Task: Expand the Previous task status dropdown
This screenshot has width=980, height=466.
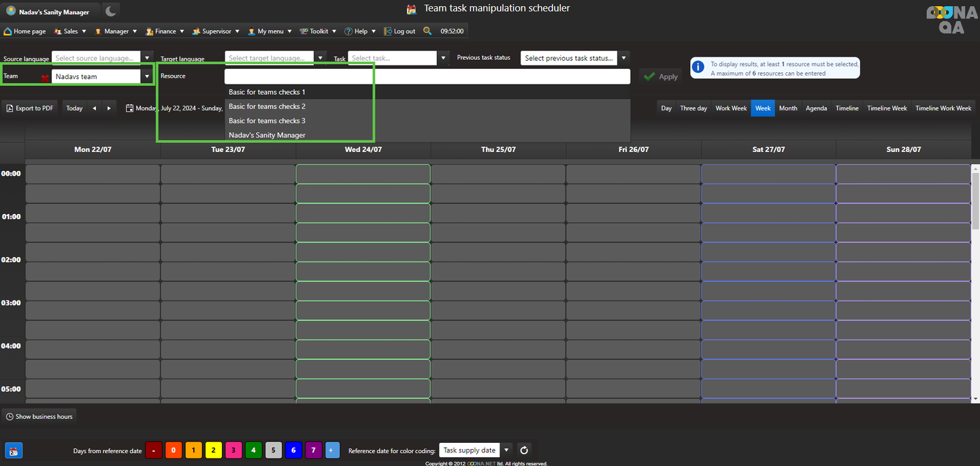Action: 624,59
